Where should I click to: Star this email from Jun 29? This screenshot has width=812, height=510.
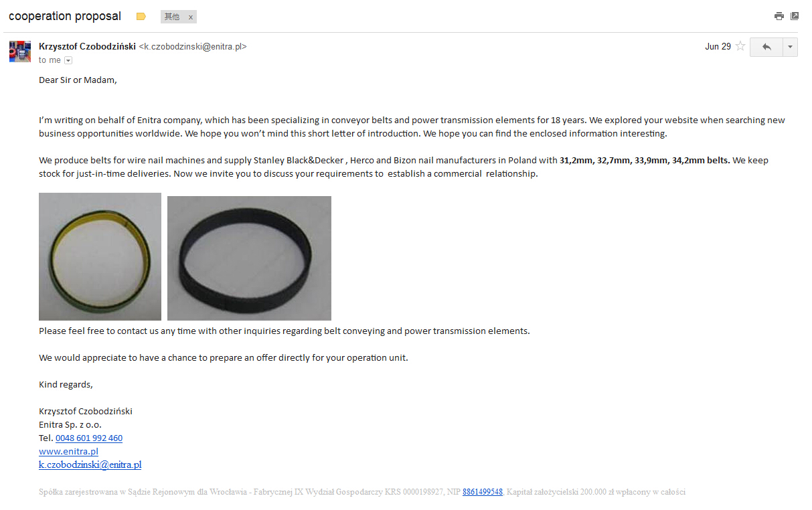click(740, 46)
